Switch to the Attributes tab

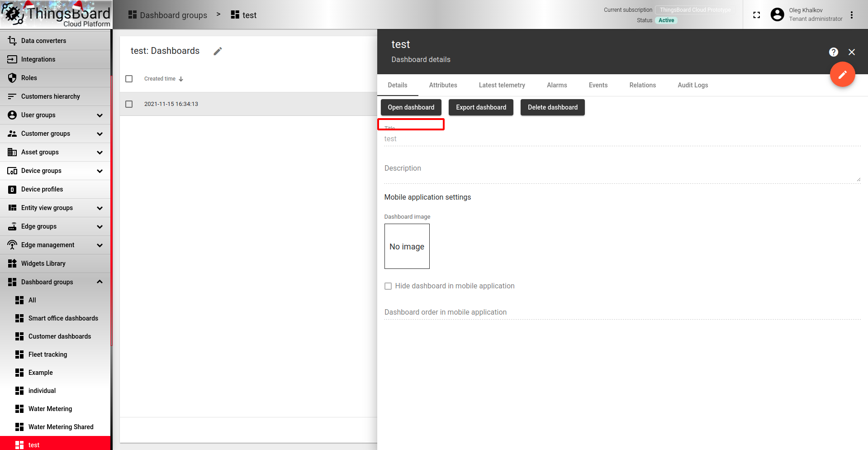443,85
